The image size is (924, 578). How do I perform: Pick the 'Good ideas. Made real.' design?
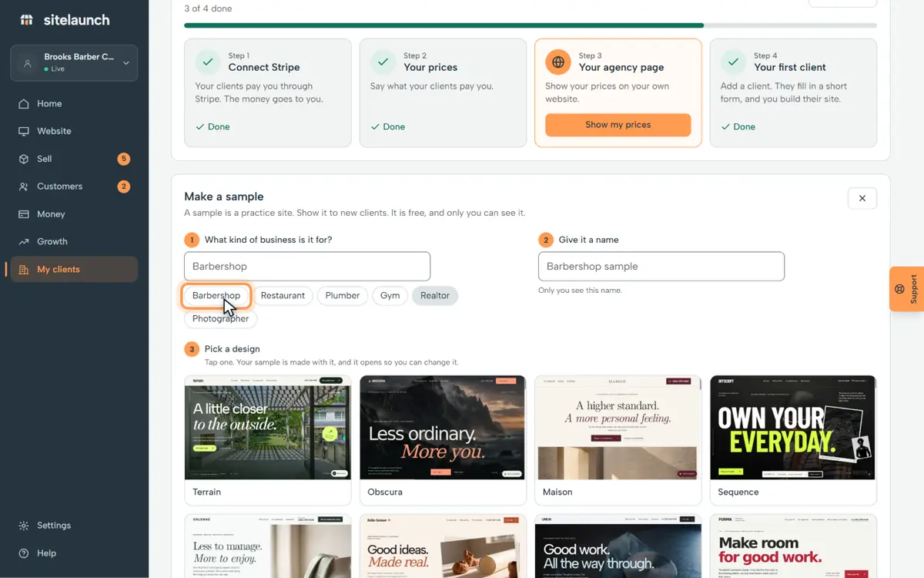coord(443,546)
